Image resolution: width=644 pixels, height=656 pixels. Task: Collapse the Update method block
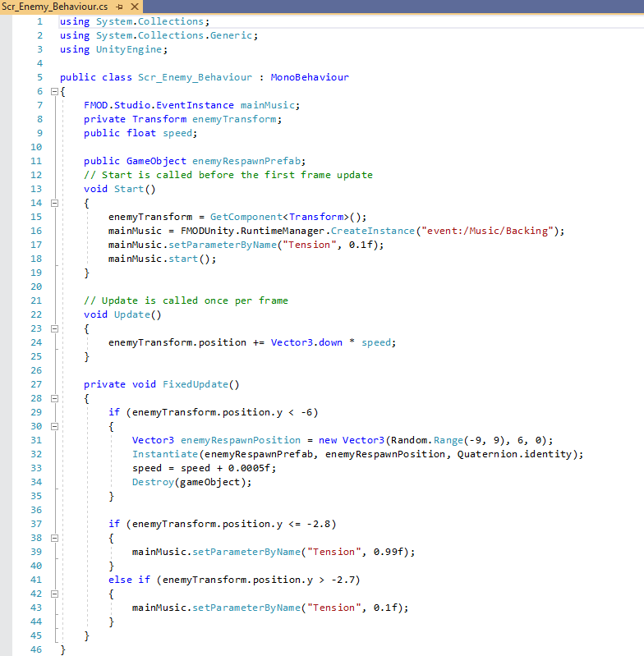pyautogui.click(x=54, y=328)
